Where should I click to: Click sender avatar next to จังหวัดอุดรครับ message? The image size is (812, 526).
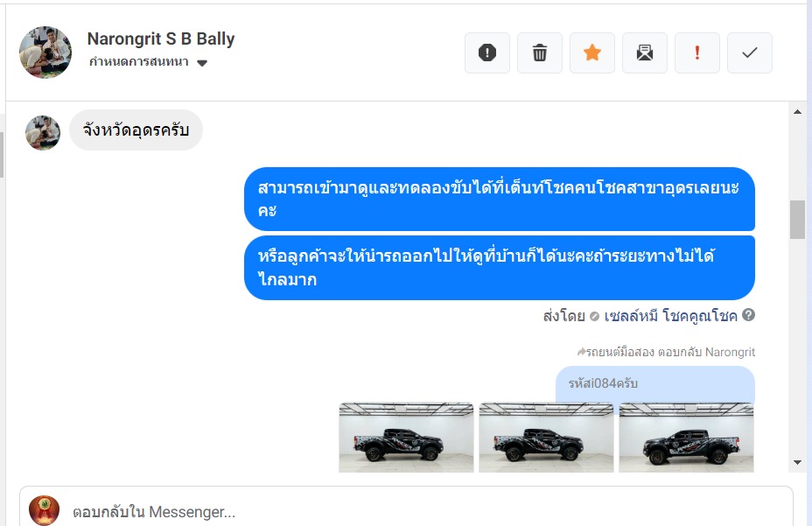tap(43, 133)
